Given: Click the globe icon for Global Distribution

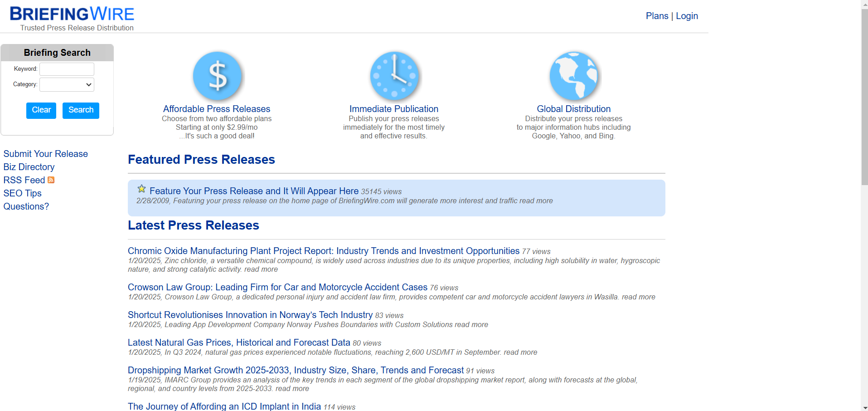Looking at the screenshot, I should [574, 76].
